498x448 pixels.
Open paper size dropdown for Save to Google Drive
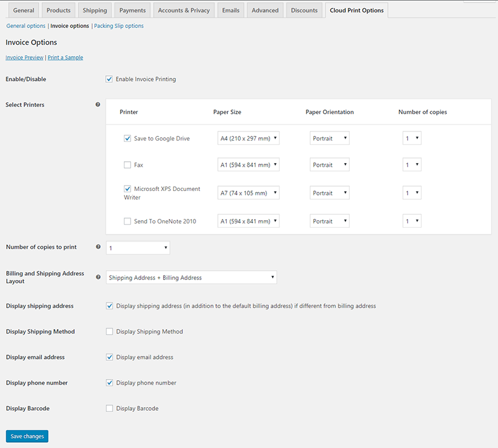tap(248, 138)
